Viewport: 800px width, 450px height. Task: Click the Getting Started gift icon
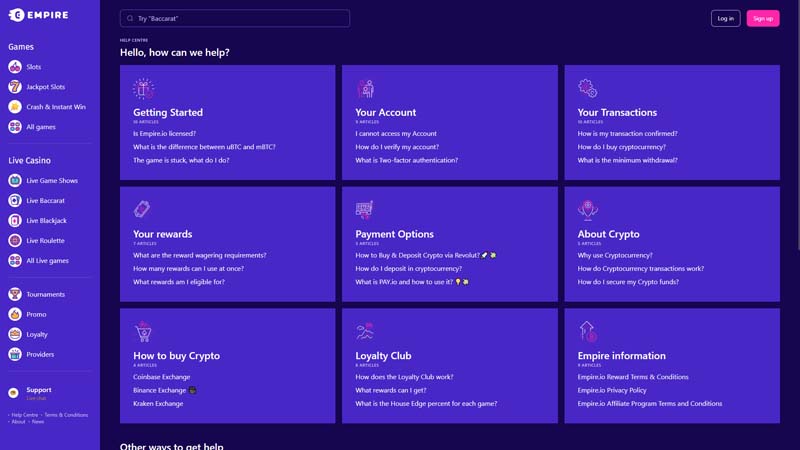coord(143,88)
